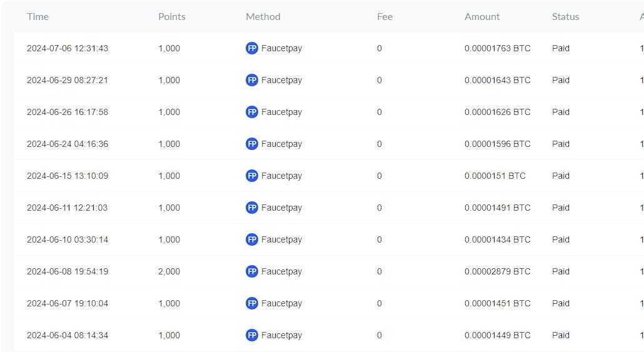Click Faucetpay icon in 2024-06-11 row
This screenshot has height=352, width=644.
click(252, 208)
